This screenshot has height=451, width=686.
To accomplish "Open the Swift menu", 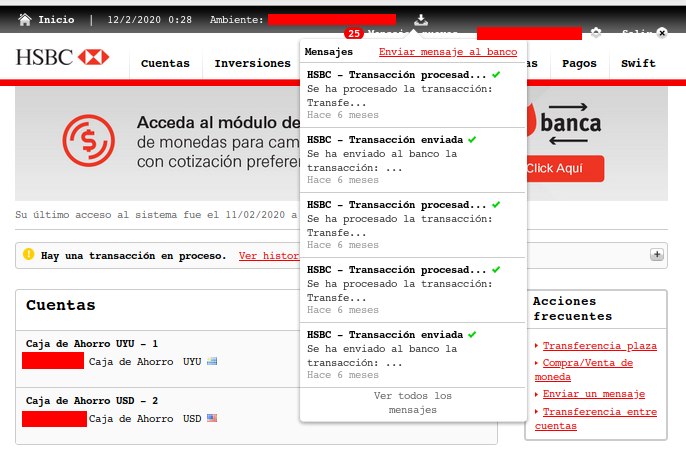I will coord(638,63).
